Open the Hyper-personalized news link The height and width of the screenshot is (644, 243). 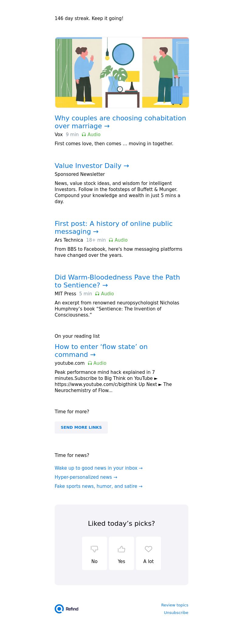(x=86, y=477)
